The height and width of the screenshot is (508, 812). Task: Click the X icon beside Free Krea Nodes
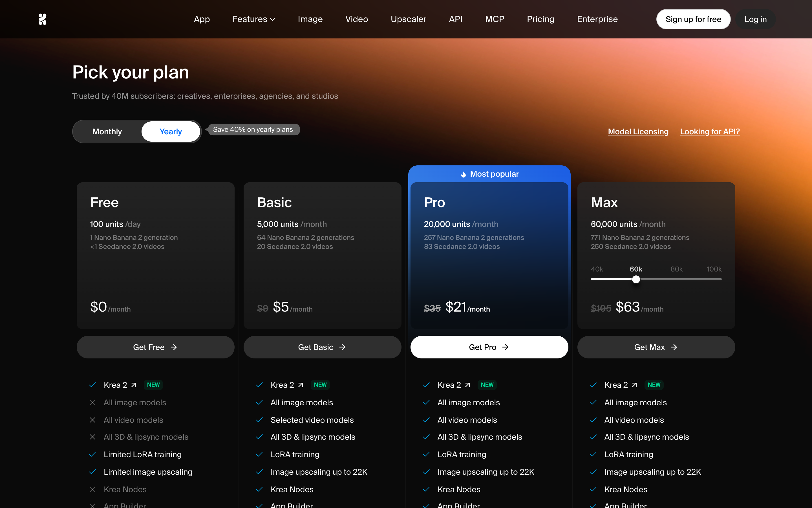pos(92,490)
